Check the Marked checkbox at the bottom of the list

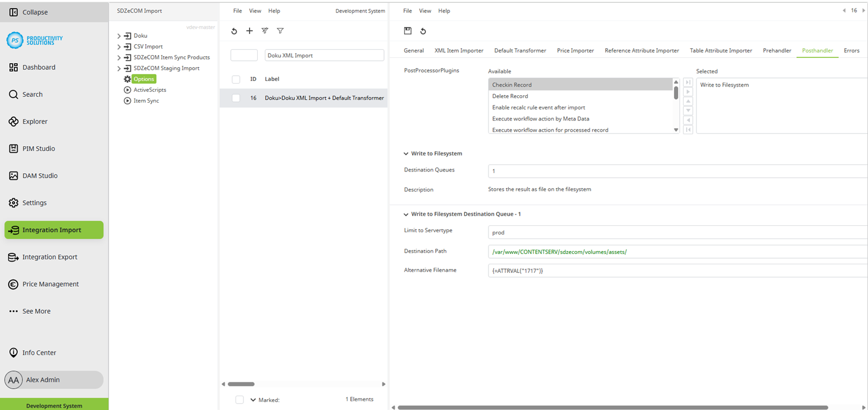pyautogui.click(x=239, y=400)
